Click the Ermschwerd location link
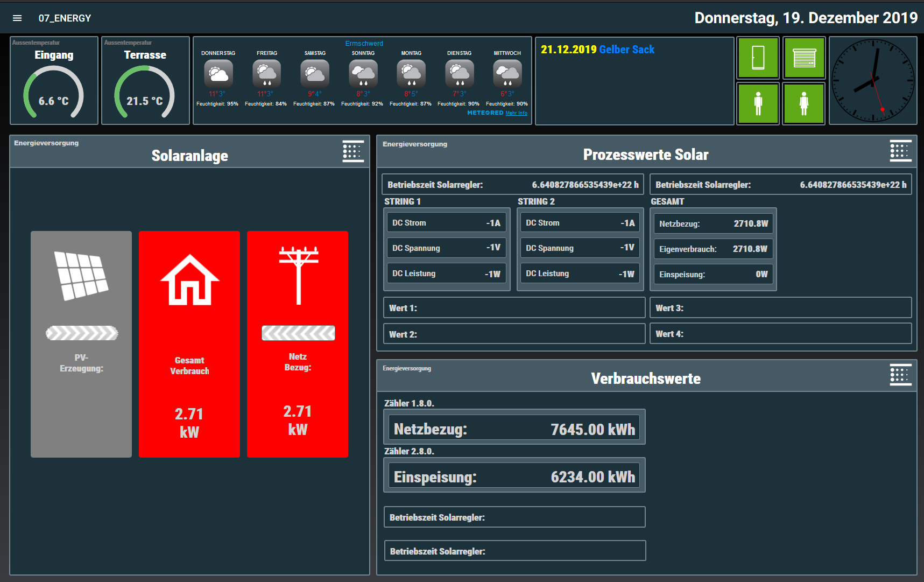Screen dimensions: 924x582 coord(364,44)
